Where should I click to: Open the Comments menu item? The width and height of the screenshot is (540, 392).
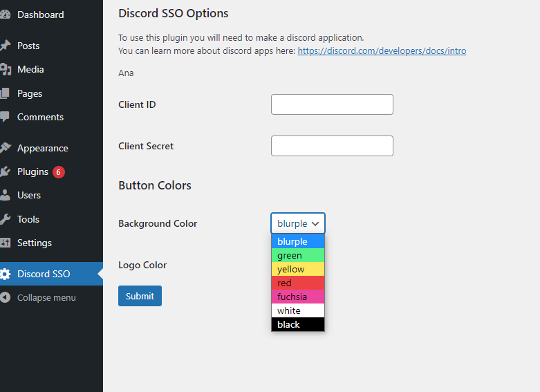point(40,117)
